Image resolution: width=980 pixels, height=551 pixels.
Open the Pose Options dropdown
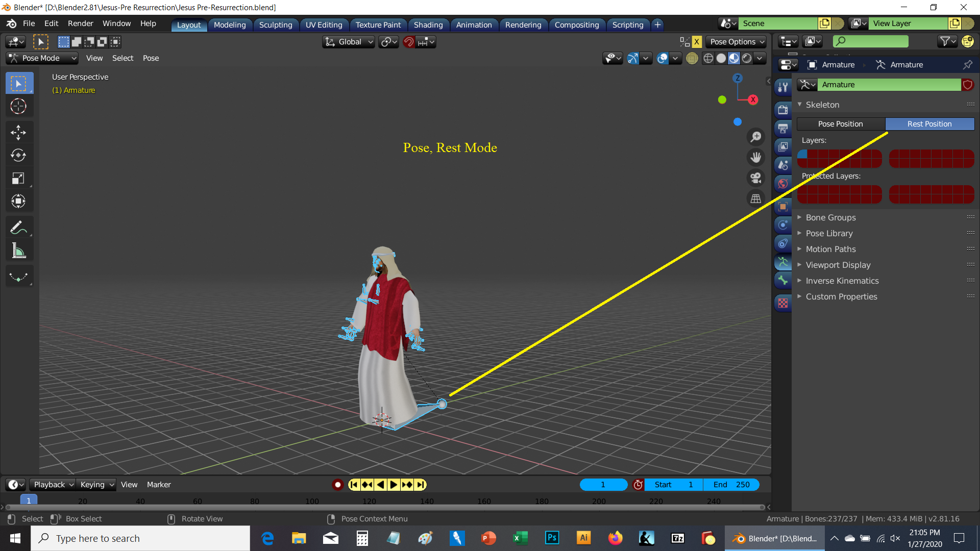point(736,41)
